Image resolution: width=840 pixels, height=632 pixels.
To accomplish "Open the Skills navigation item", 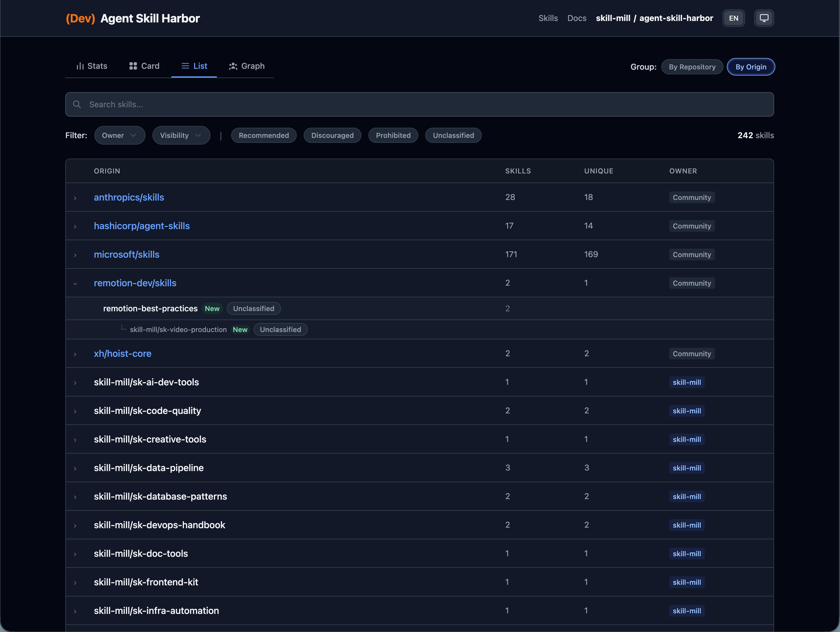I will tap(548, 18).
